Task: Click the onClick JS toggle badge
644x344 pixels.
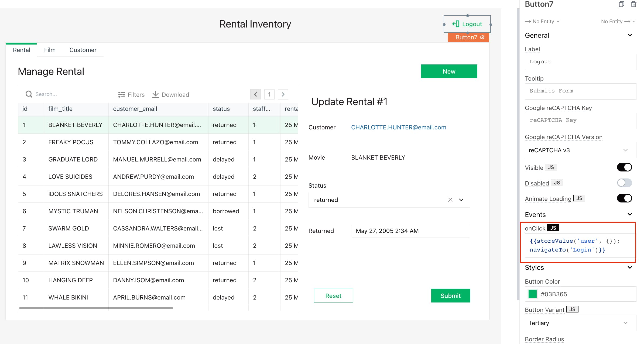Action: point(553,228)
